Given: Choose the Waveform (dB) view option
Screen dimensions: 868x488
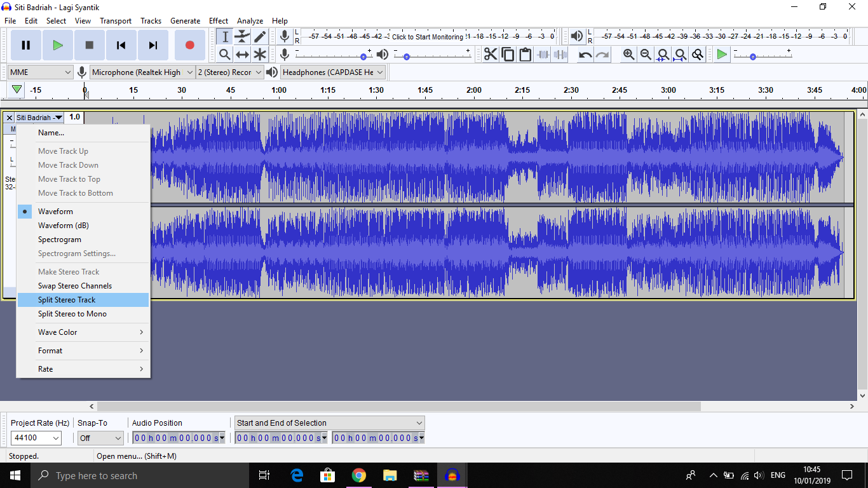Looking at the screenshot, I should pos(64,226).
